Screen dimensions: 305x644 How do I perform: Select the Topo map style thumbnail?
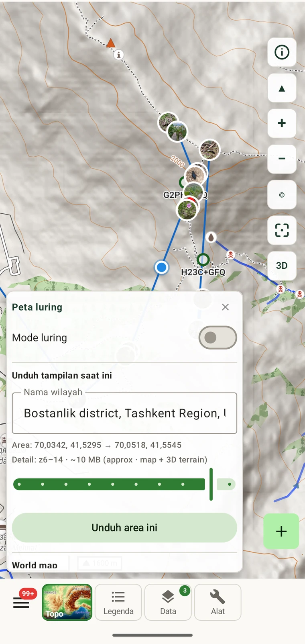tap(67, 602)
